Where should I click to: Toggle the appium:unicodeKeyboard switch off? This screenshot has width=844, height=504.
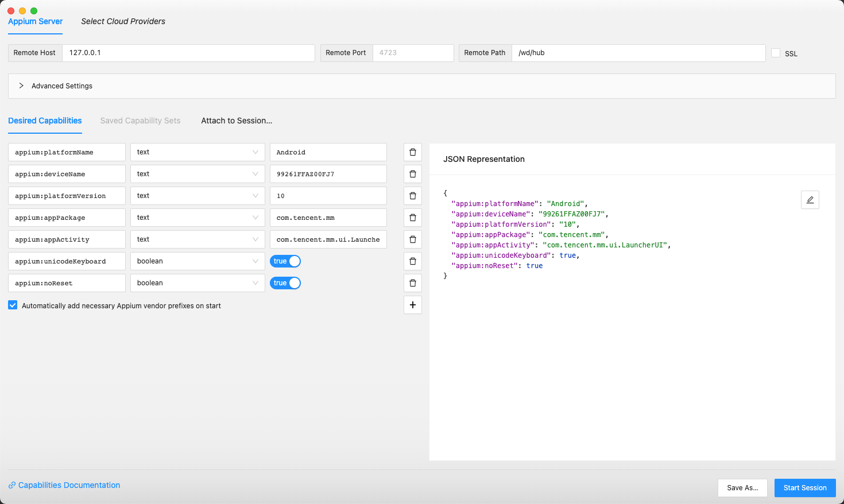[x=285, y=261]
